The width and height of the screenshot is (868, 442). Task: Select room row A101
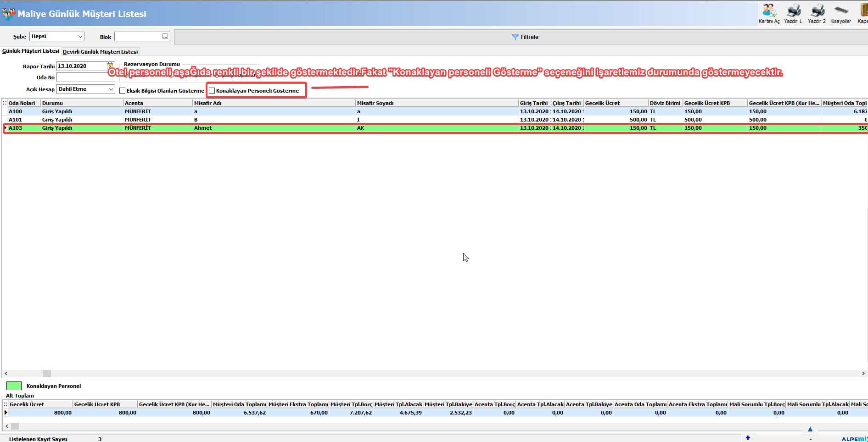tap(435, 120)
